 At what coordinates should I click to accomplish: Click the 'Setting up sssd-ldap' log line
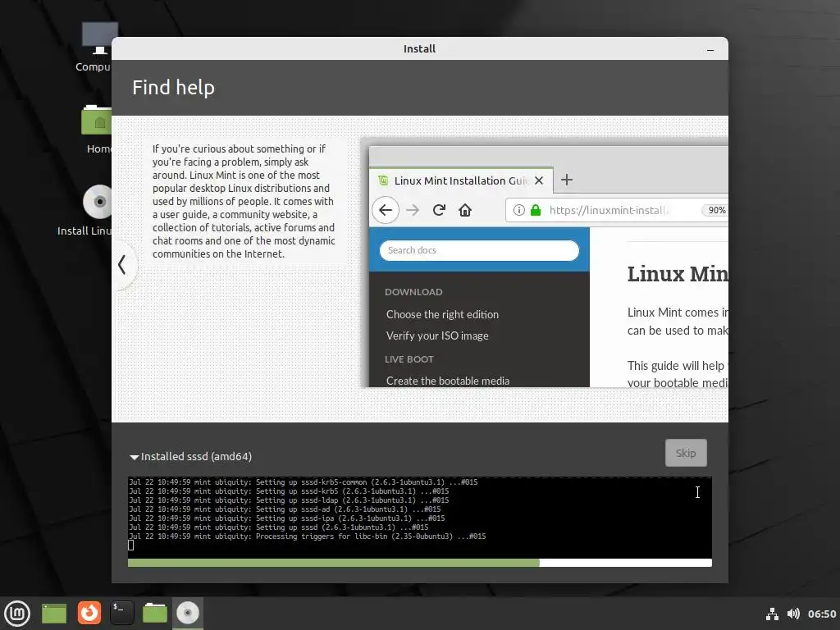[x=289, y=500]
